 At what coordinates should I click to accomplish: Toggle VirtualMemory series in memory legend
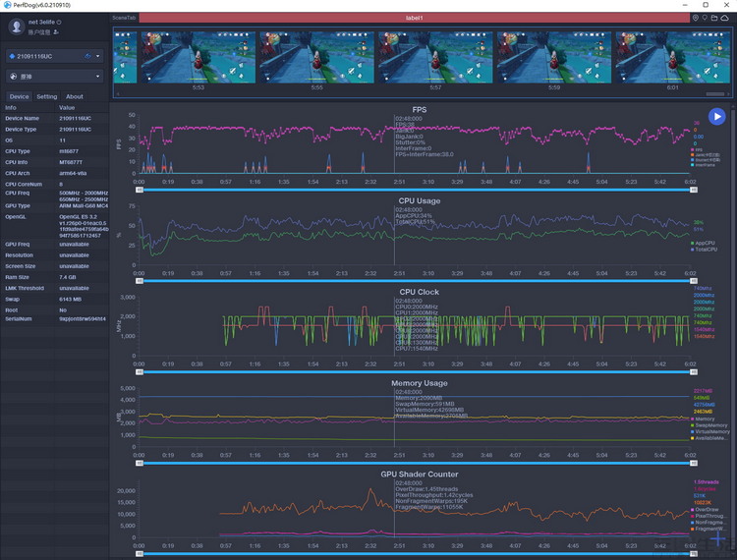tap(710, 431)
